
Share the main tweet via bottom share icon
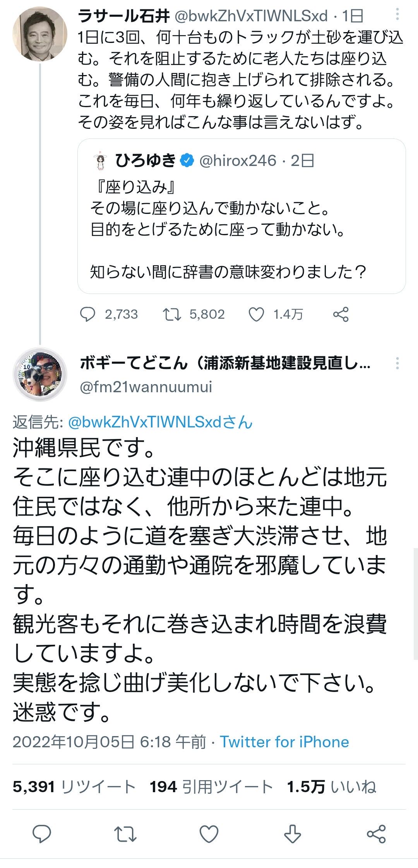pyautogui.click(x=376, y=834)
